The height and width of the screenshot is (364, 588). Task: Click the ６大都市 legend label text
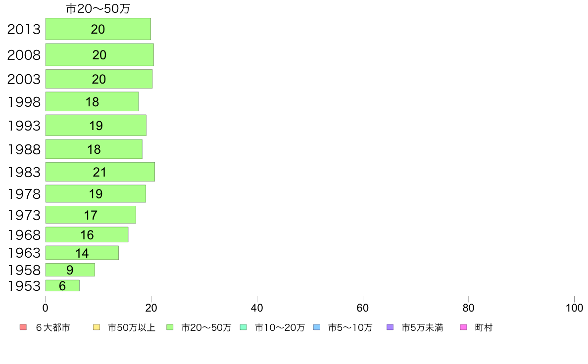coord(52,327)
